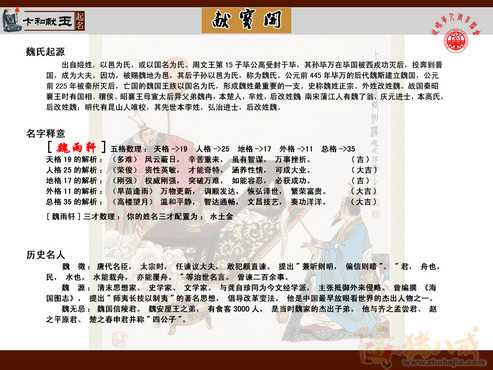Click the (多难) tag
Image resolution: width=493 pixels, height=370 pixels.
tap(125, 160)
